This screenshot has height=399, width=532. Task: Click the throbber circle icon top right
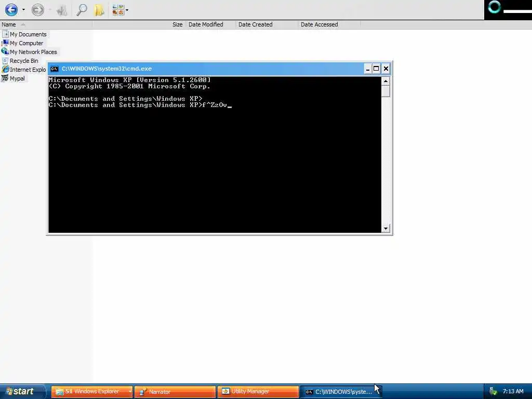click(x=495, y=7)
